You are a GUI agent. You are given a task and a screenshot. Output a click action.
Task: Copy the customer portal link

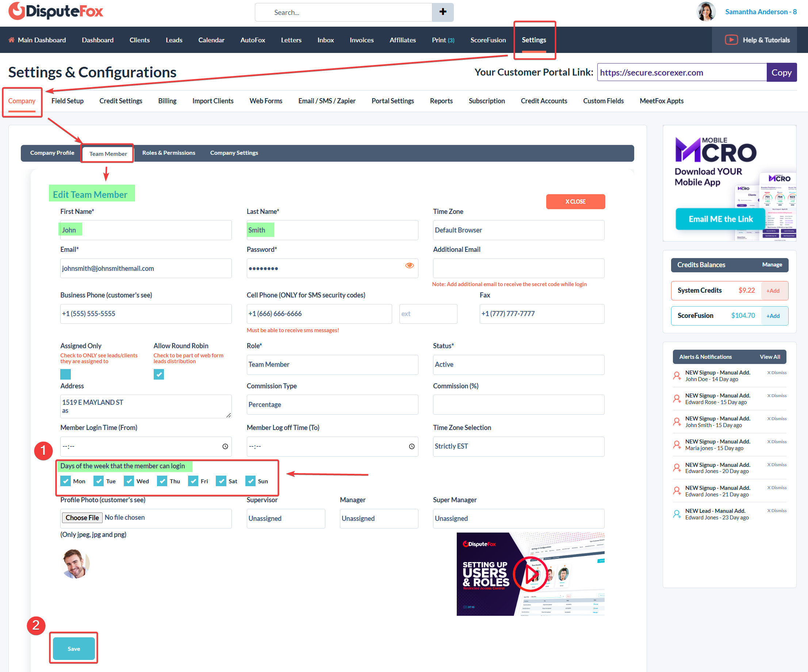781,72
